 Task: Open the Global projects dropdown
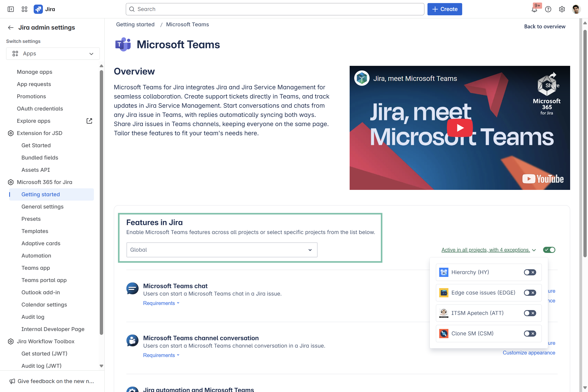(x=222, y=250)
